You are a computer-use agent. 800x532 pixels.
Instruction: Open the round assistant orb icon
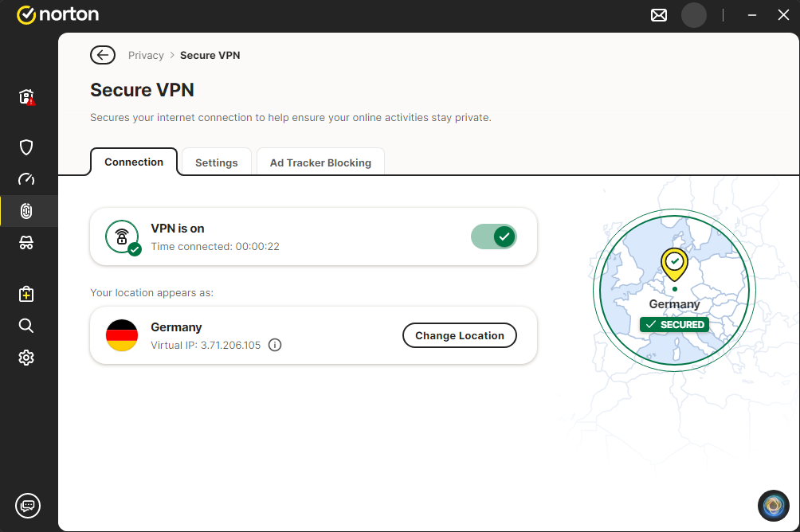coord(774,506)
